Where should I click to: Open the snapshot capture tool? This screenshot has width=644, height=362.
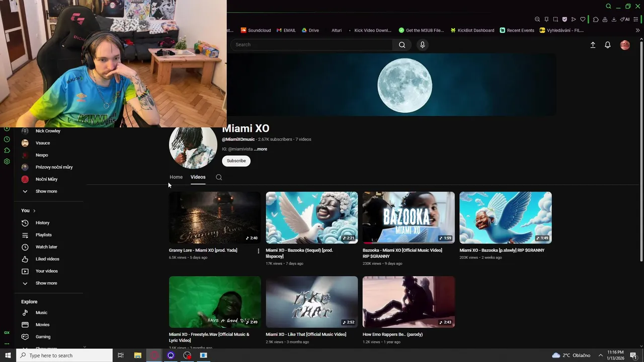[x=555, y=19]
